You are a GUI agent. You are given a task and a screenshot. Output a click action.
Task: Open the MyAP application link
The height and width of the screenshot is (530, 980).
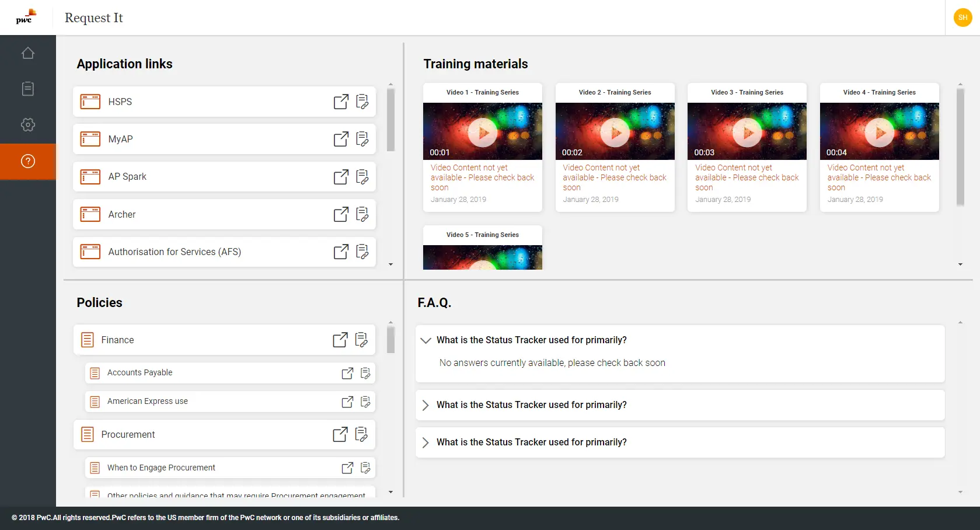tap(224, 139)
